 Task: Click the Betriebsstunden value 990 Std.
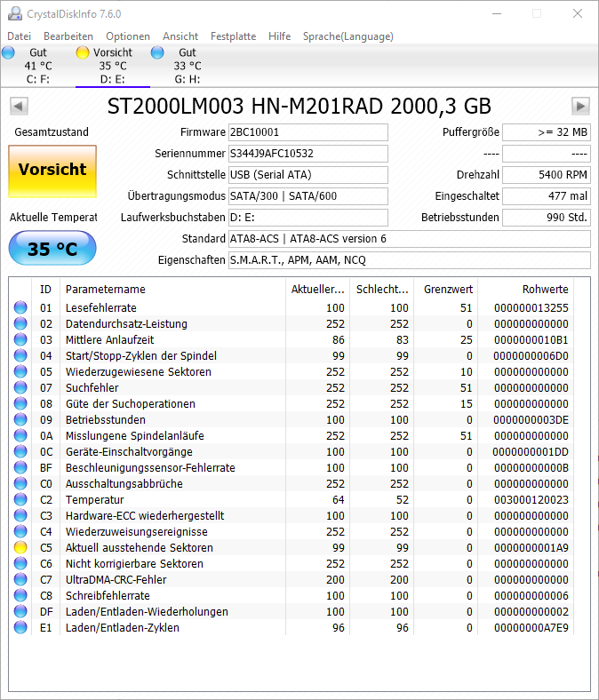547,218
